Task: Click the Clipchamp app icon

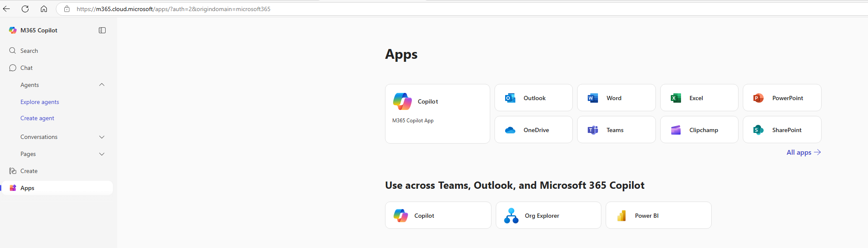Action: click(x=675, y=130)
